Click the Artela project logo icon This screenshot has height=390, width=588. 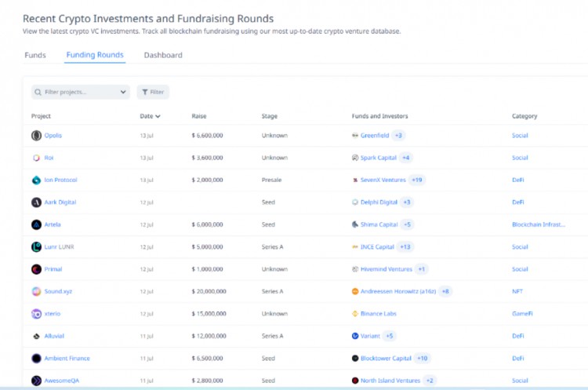(x=36, y=224)
